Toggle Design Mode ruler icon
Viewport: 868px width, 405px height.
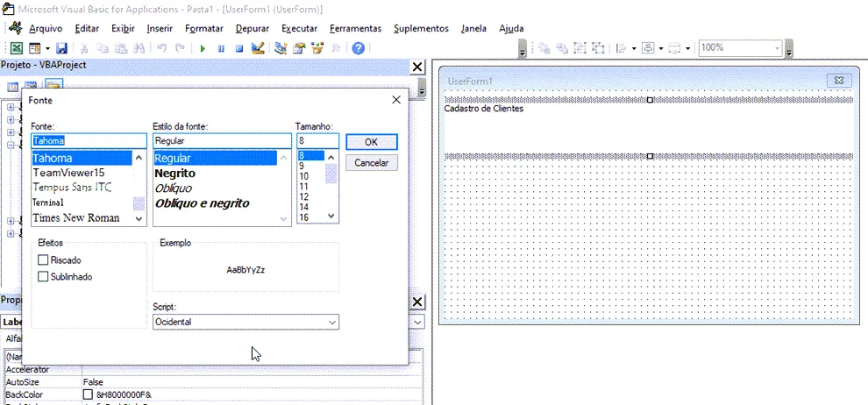[x=258, y=48]
